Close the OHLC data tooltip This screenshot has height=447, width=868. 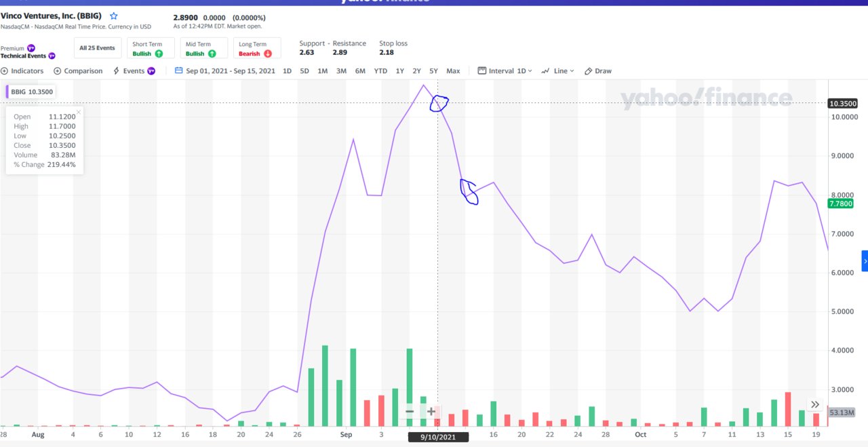[79, 112]
